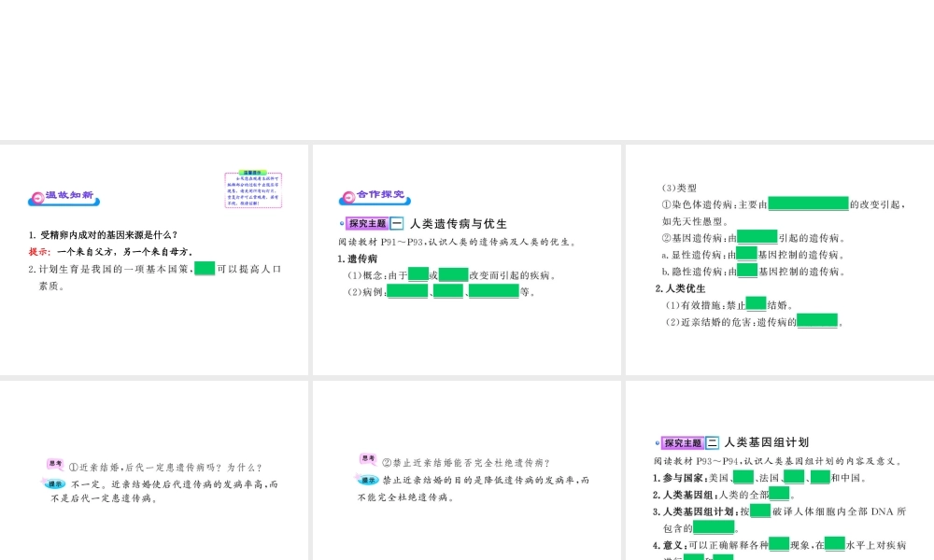This screenshot has width=934, height=560.
Task: Click the 思考 icon beside question ①近亲结婚
Action: coord(55,464)
